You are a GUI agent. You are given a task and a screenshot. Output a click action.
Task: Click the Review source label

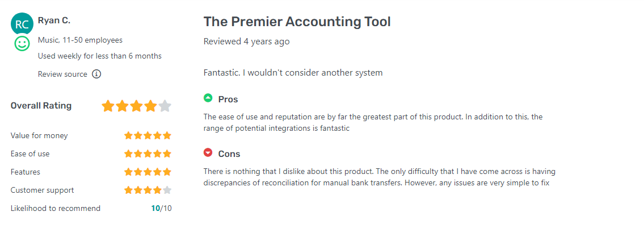62,74
